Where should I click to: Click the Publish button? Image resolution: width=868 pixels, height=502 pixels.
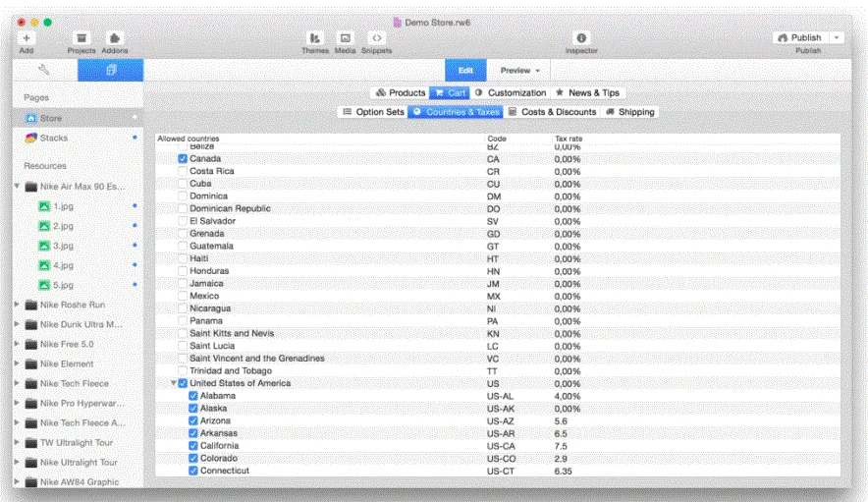pos(800,37)
